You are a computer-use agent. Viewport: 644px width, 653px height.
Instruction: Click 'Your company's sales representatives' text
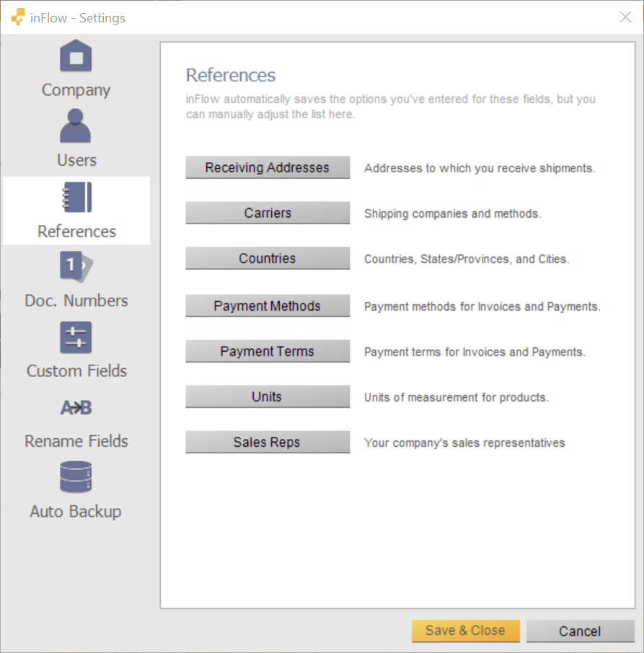pyautogui.click(x=464, y=443)
